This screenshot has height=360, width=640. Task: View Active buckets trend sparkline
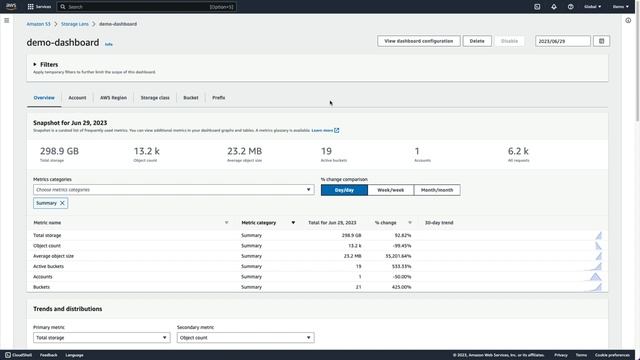(594, 267)
